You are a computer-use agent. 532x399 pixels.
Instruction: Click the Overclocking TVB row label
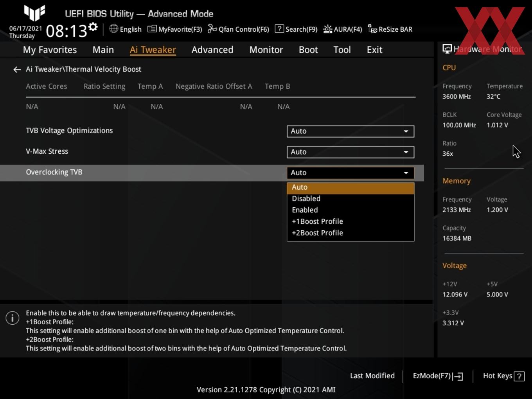(x=54, y=172)
